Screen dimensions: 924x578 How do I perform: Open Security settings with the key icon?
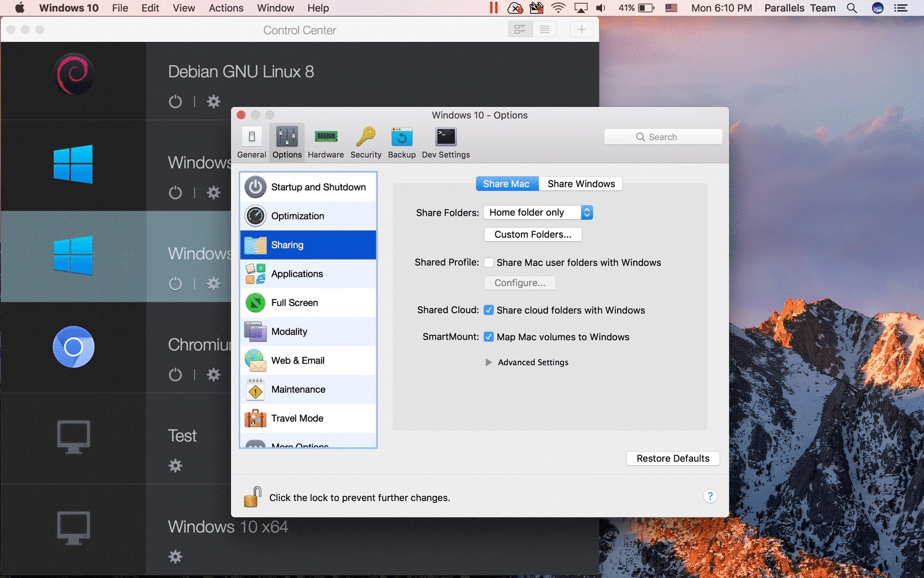[366, 143]
